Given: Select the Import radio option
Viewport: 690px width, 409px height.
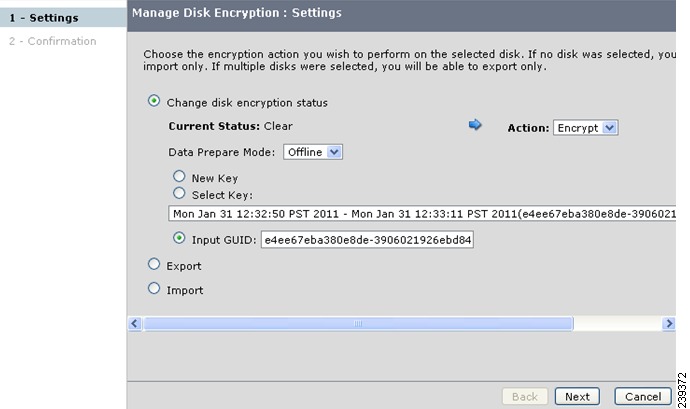Looking at the screenshot, I should (x=154, y=288).
